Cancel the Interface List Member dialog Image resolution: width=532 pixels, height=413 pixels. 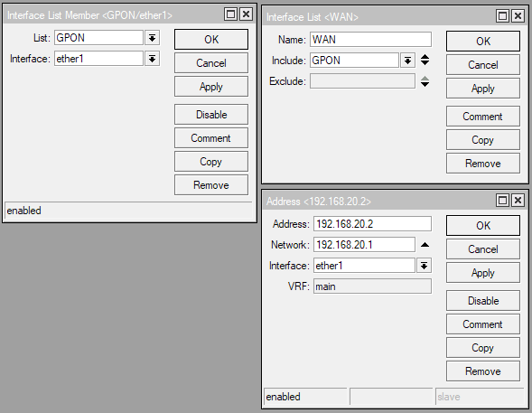211,62
